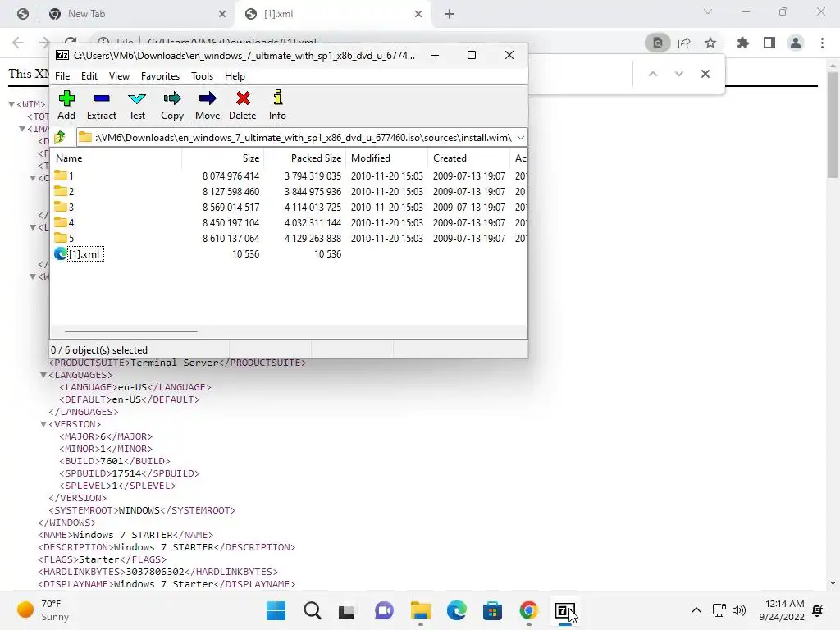Run Test from the 7-Zip toolbar
The image size is (840, 630).
coord(137,105)
